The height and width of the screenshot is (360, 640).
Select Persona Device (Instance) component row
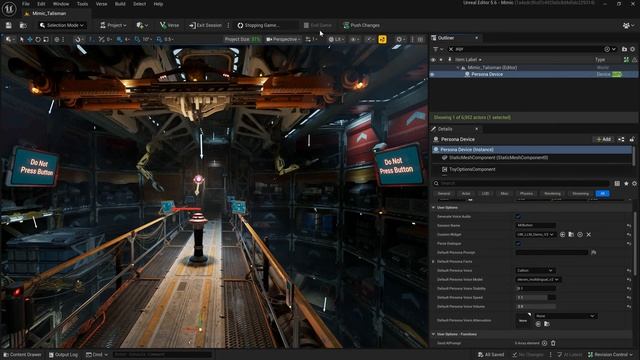[531, 150]
